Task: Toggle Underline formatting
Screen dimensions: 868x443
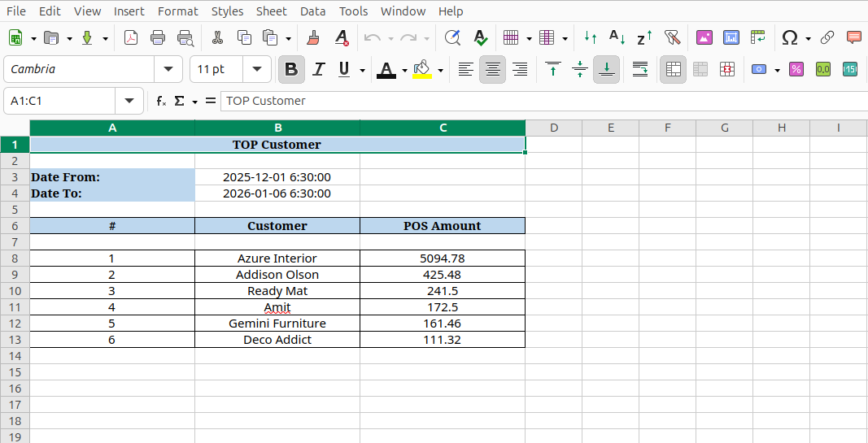Action: click(344, 69)
